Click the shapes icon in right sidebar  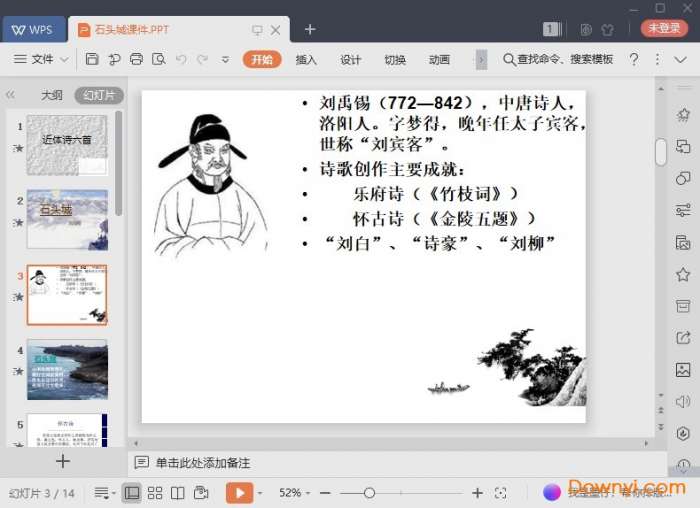click(683, 178)
